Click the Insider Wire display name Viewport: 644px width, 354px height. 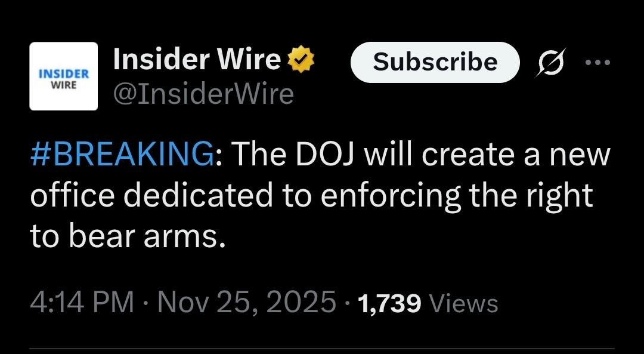(x=197, y=59)
